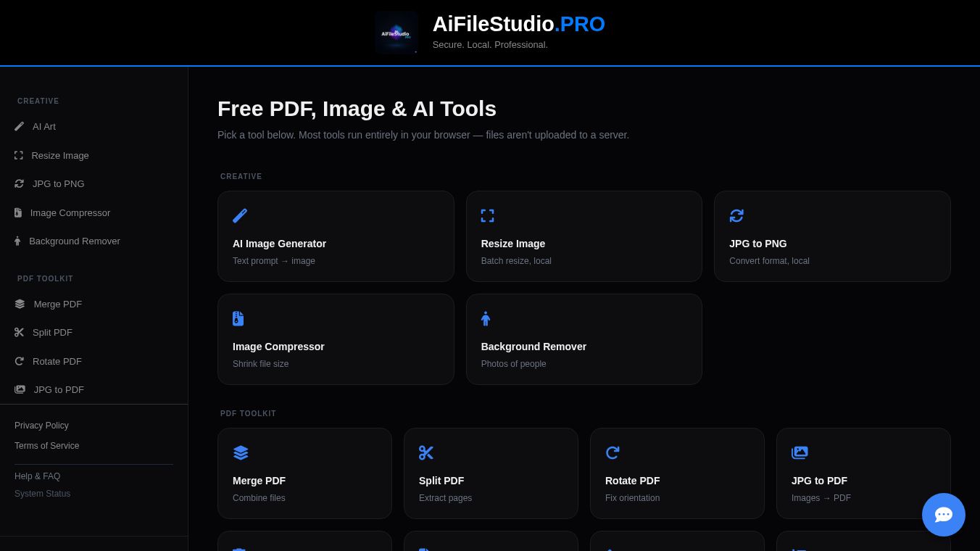The height and width of the screenshot is (551, 980).
Task: Click the 'Convert format, local' description
Action: point(770,261)
